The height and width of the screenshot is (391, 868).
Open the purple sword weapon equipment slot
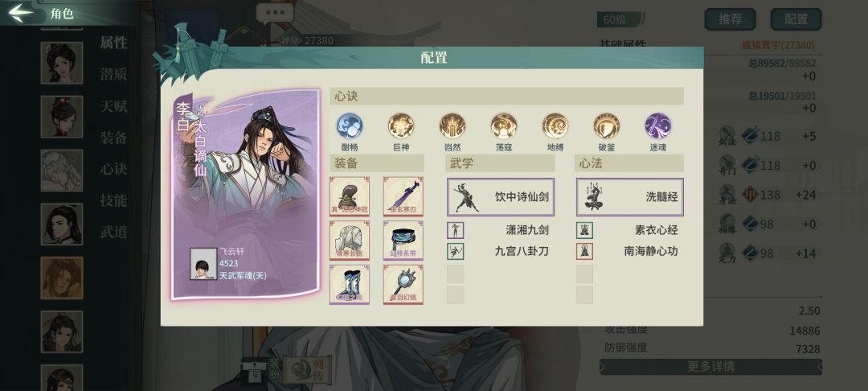[x=403, y=196]
